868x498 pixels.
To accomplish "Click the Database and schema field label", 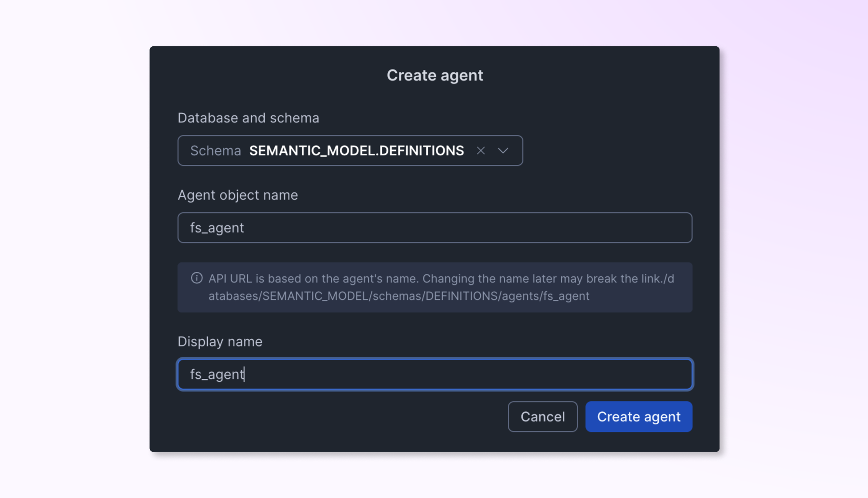I will tap(248, 117).
